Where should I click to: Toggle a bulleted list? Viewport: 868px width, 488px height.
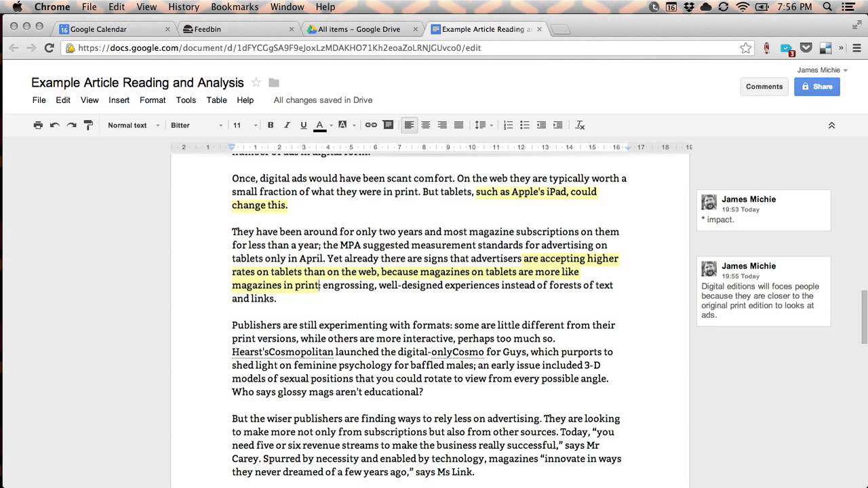pyautogui.click(x=524, y=125)
